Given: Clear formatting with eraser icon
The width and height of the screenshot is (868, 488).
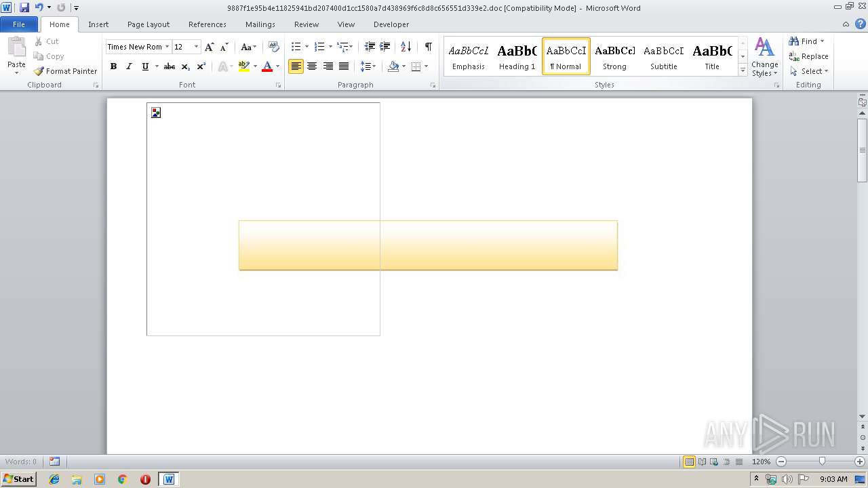Looking at the screenshot, I should 273,47.
